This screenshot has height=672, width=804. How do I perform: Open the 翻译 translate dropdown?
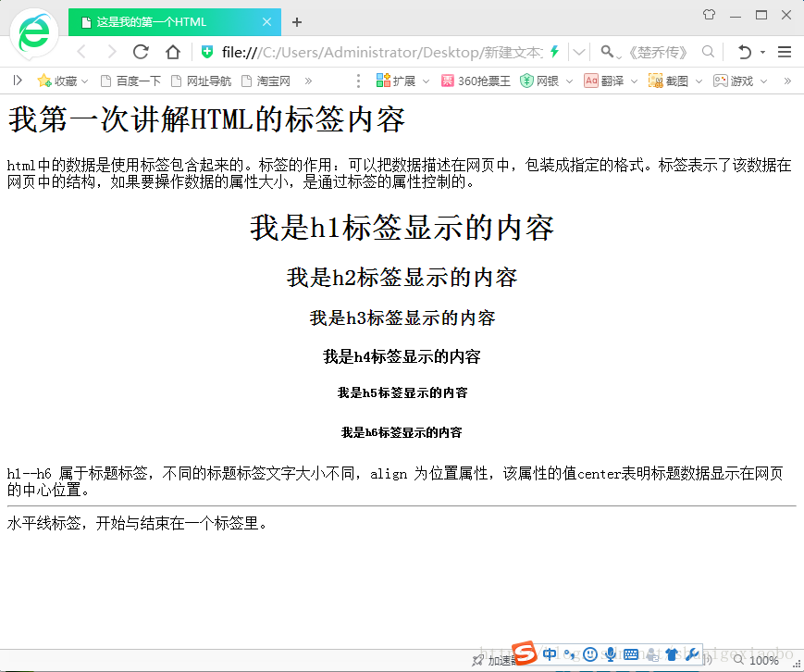634,81
